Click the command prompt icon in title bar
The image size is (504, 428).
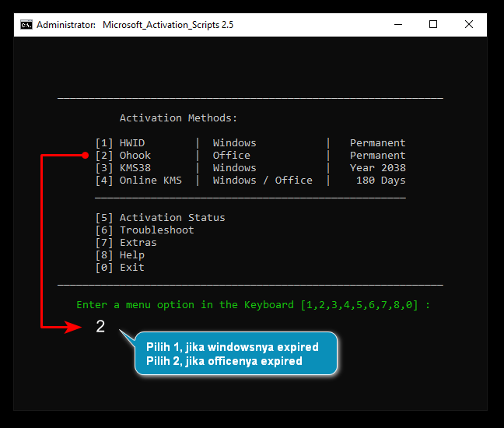tap(26, 24)
